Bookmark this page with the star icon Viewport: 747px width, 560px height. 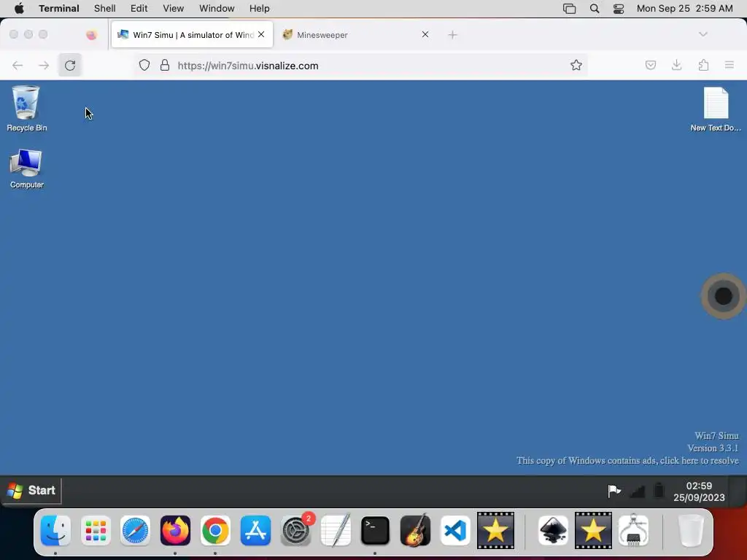pos(576,65)
